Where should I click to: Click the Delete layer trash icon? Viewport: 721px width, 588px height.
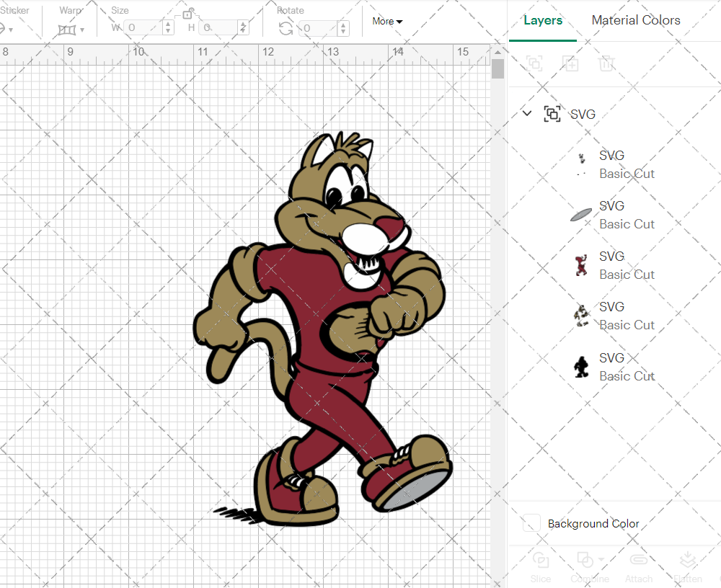[x=606, y=63]
